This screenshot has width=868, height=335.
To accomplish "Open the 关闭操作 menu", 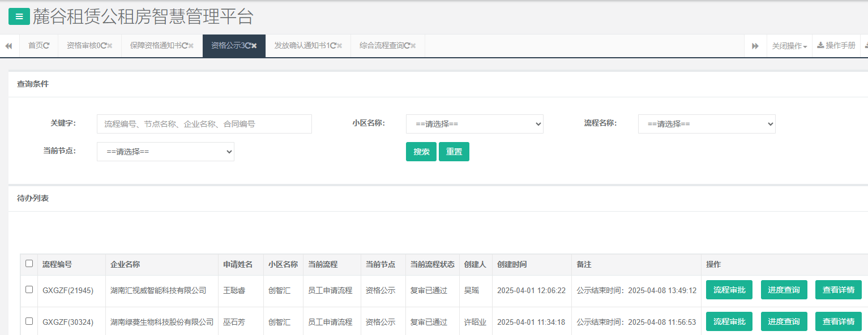I will 789,46.
